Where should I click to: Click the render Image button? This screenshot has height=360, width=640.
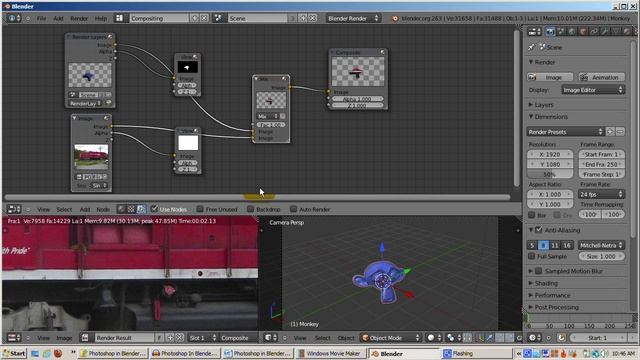click(551, 77)
